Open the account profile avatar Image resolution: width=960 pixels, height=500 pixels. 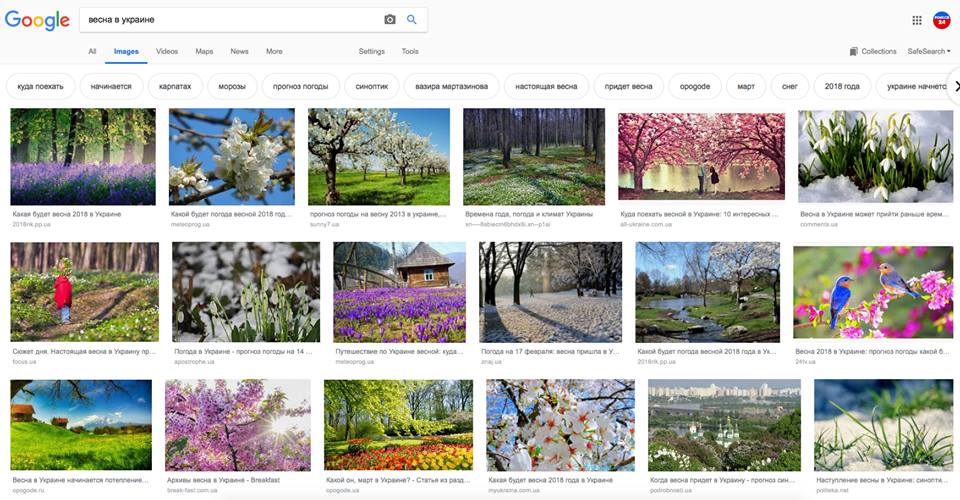941,20
